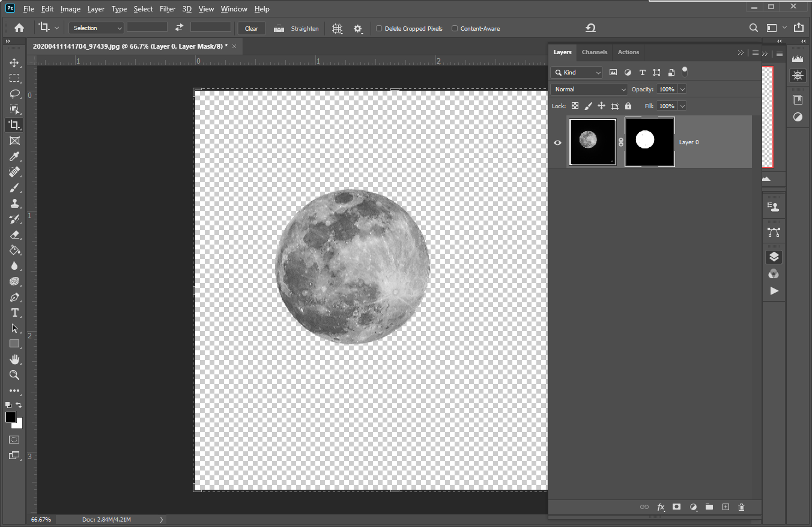Select the Eraser tool
The height and width of the screenshot is (527, 812).
(x=14, y=234)
